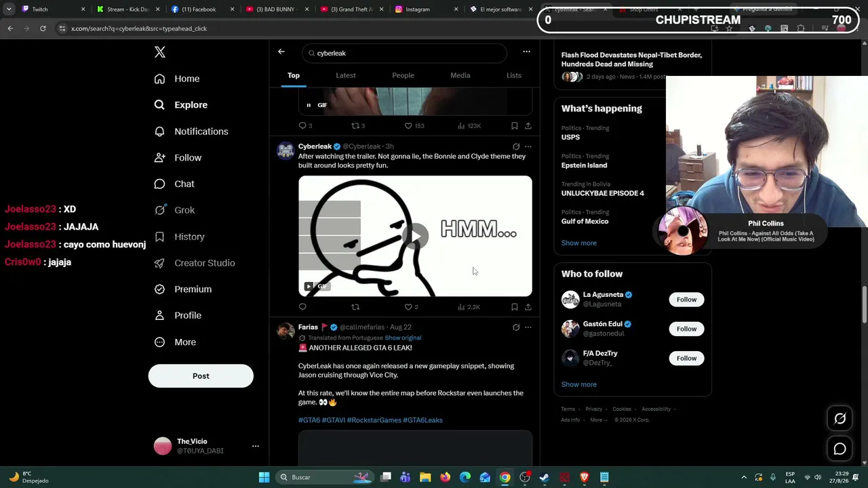Go to the X logo home
The height and width of the screenshot is (488, 868).
point(160,52)
